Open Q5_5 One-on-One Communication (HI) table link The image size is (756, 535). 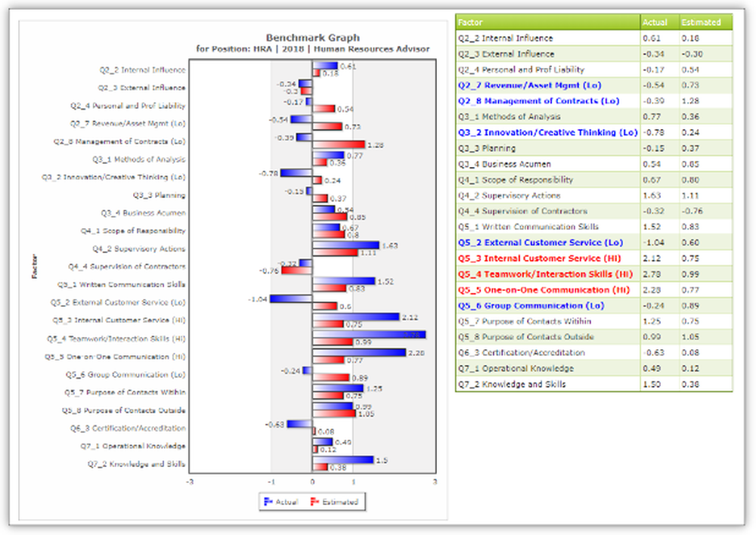click(544, 290)
